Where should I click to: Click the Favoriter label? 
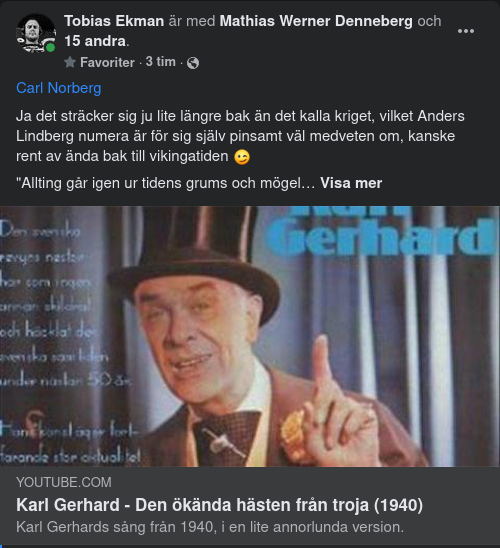pos(107,63)
